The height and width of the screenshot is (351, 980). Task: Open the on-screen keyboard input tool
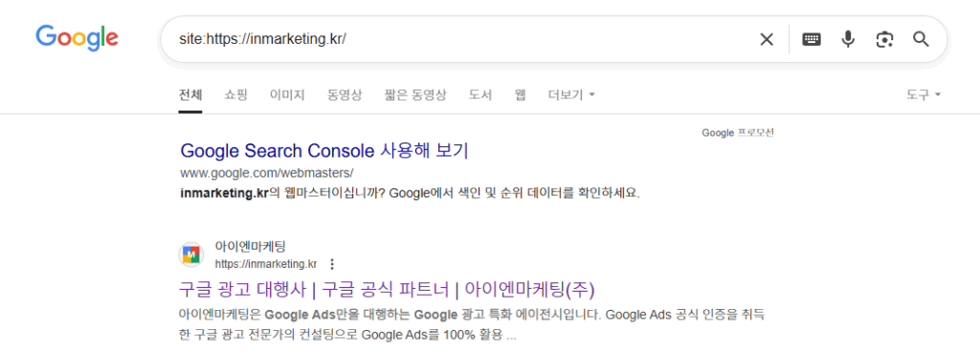tap(812, 39)
